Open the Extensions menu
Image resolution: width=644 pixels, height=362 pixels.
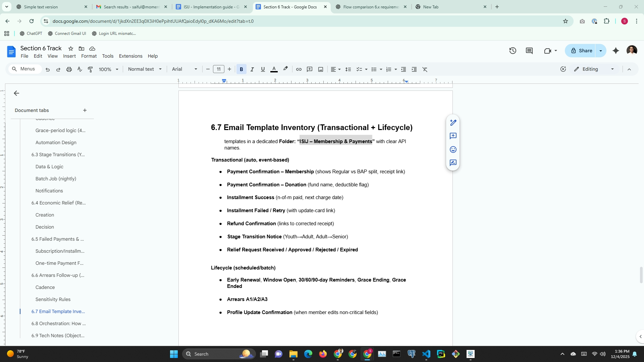pos(130,56)
